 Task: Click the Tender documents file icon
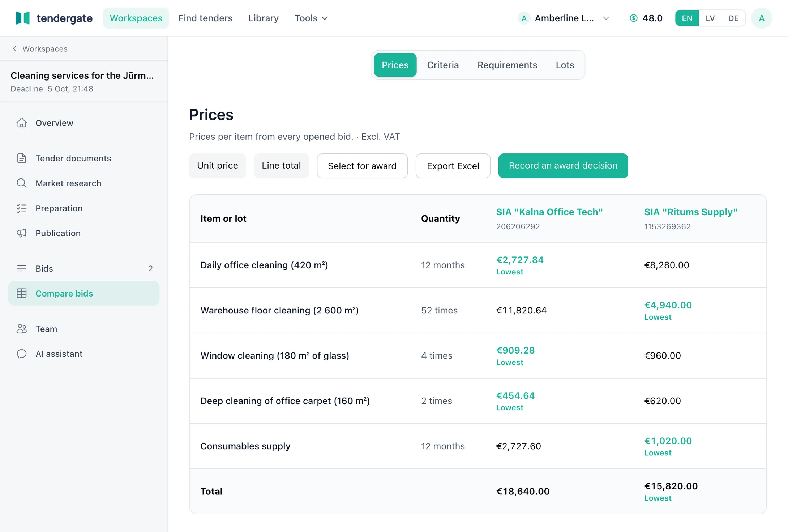click(x=22, y=158)
